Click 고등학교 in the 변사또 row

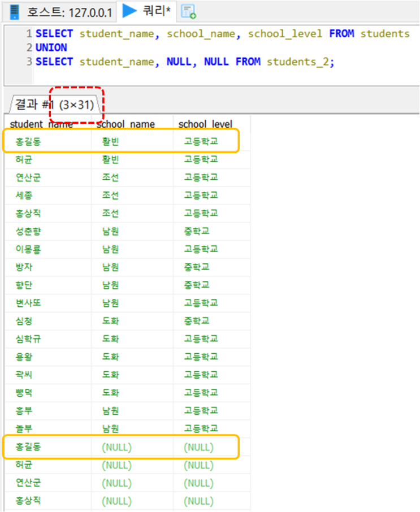pos(201,303)
